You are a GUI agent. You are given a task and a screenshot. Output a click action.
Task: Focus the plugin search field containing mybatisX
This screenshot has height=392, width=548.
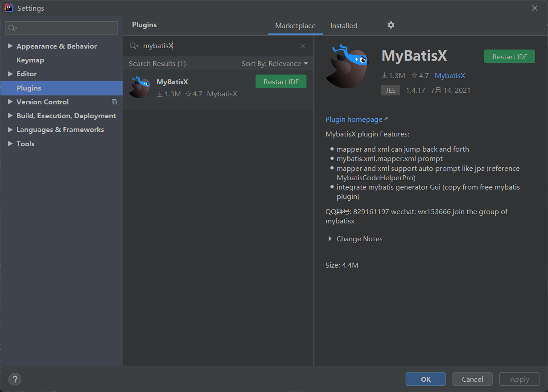(218, 46)
